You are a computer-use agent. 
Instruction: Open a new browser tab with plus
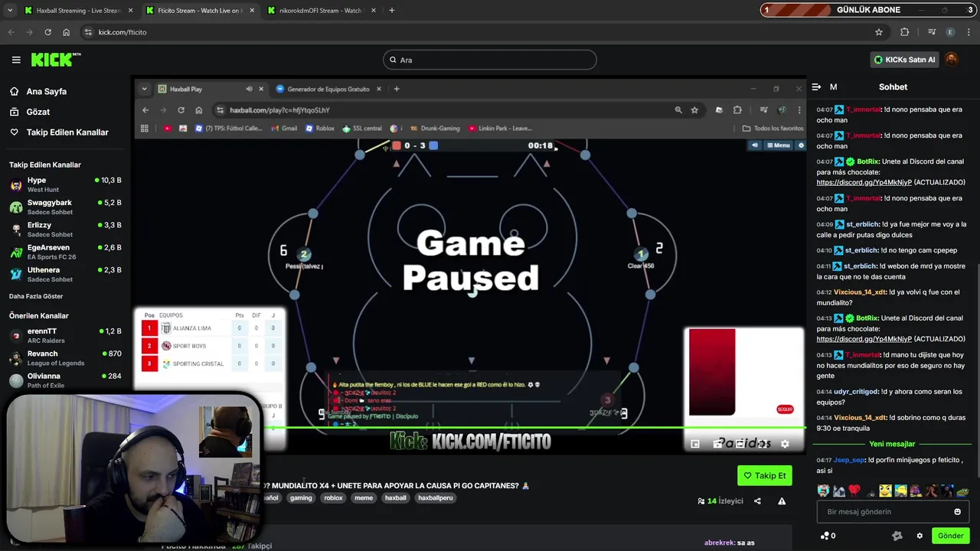[x=391, y=11]
